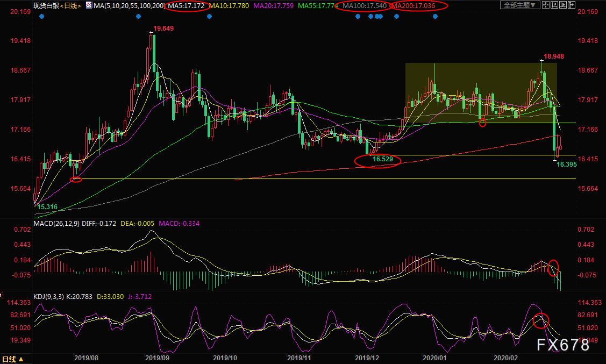The height and width of the screenshot is (364, 606).
Task: Open the MA indicator chart icon
Action: coord(89,5)
